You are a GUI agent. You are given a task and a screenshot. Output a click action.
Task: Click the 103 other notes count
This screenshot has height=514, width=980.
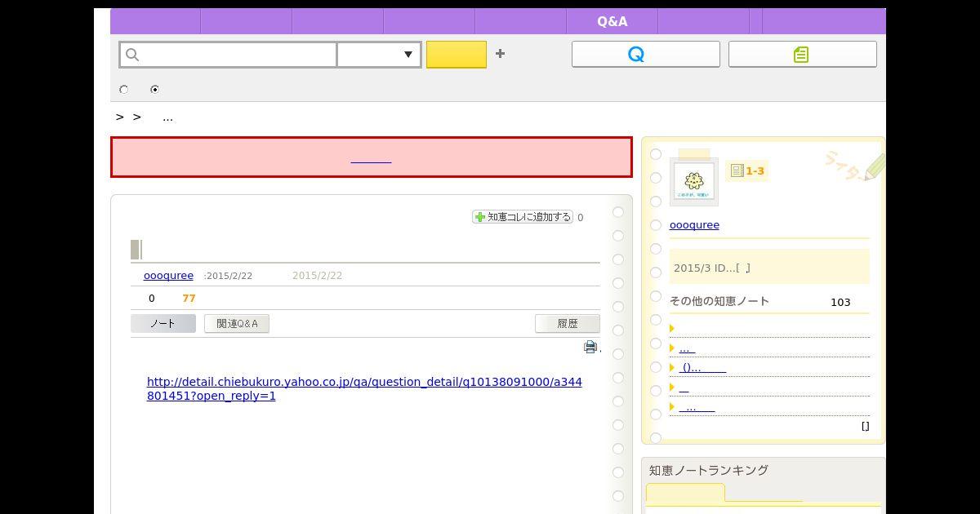(x=840, y=303)
